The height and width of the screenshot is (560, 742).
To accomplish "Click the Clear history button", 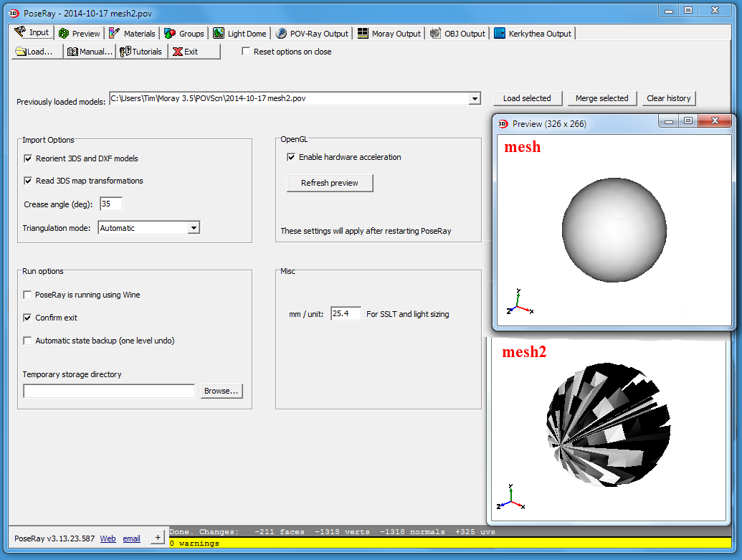I will point(668,98).
